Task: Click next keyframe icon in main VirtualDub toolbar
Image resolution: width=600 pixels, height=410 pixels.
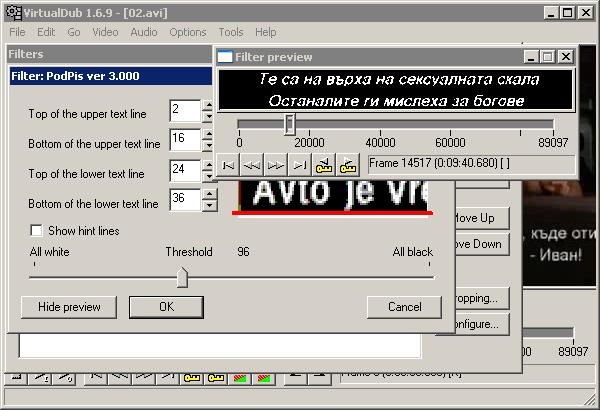Action: click(216, 378)
